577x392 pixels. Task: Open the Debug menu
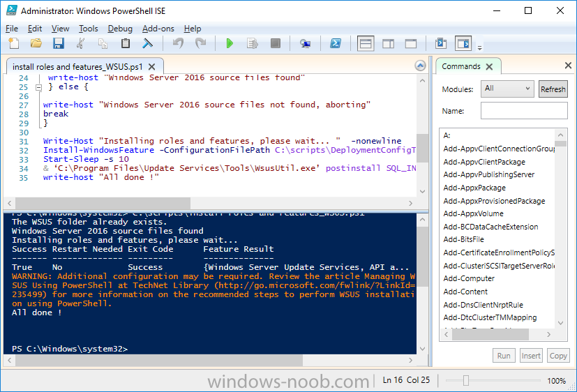pyautogui.click(x=120, y=29)
